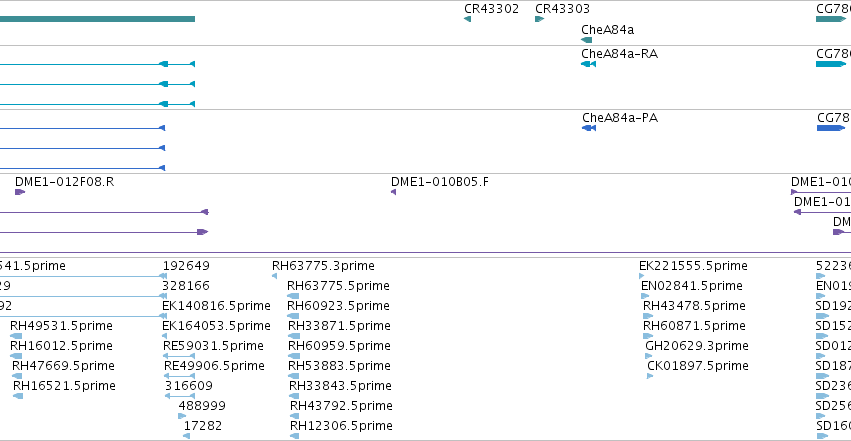Click the arrow glyph under CK01897.5prime
851x441 pixels.
[650, 376]
